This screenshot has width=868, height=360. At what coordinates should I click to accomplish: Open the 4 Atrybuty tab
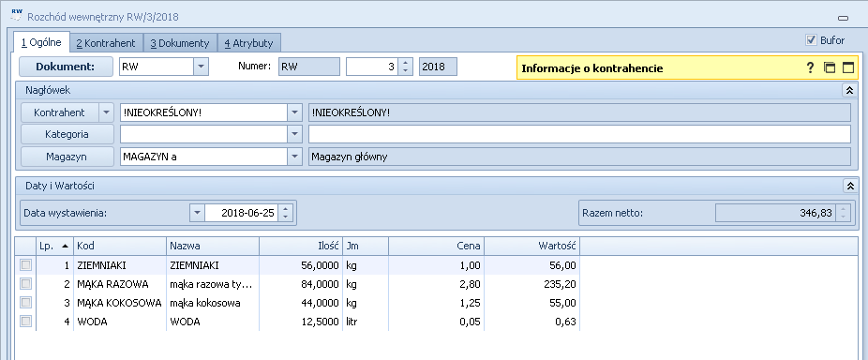point(249,42)
